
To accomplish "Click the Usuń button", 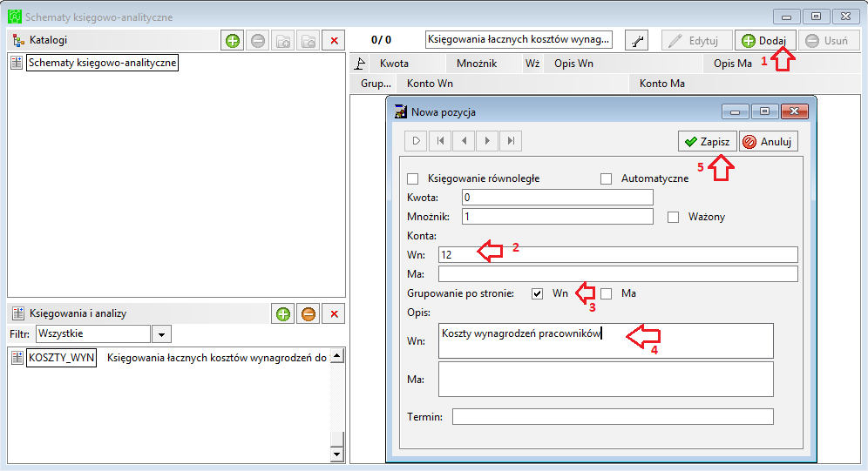I will coord(829,40).
